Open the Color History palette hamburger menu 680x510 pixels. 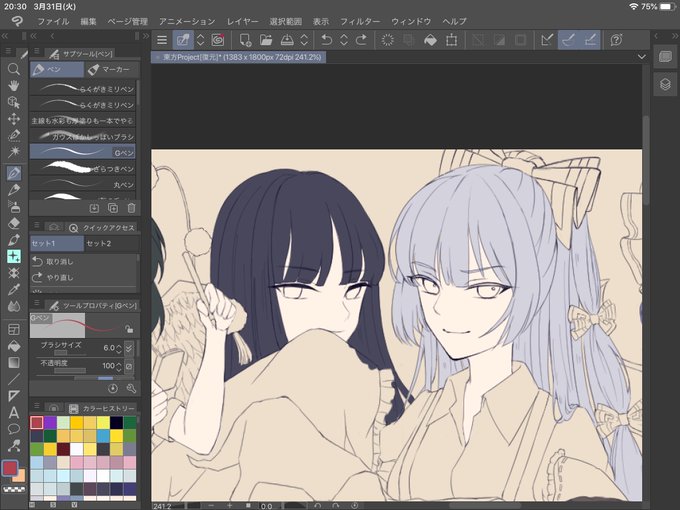click(37, 406)
